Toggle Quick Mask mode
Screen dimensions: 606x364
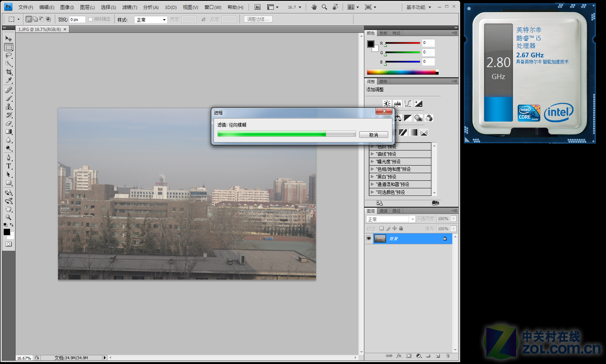9,244
